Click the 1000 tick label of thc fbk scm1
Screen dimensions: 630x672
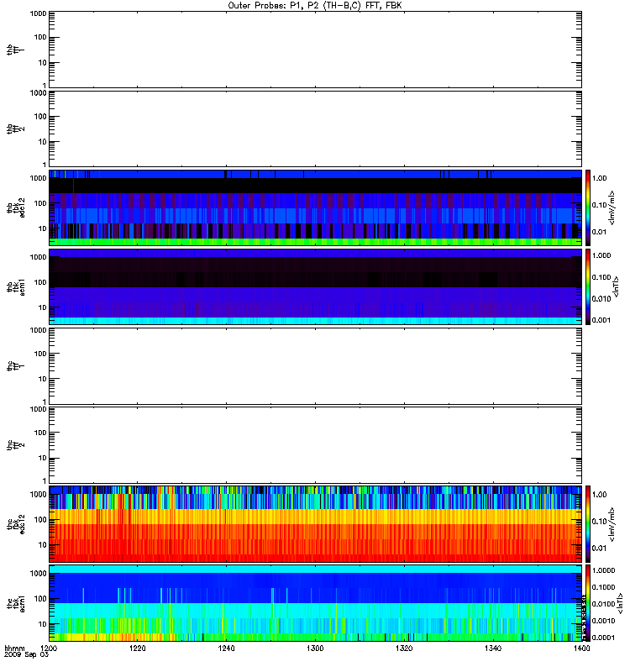pyautogui.click(x=38, y=574)
